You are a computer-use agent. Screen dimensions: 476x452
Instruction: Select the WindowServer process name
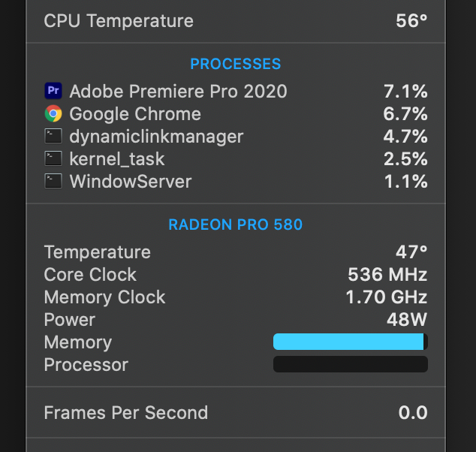click(131, 182)
